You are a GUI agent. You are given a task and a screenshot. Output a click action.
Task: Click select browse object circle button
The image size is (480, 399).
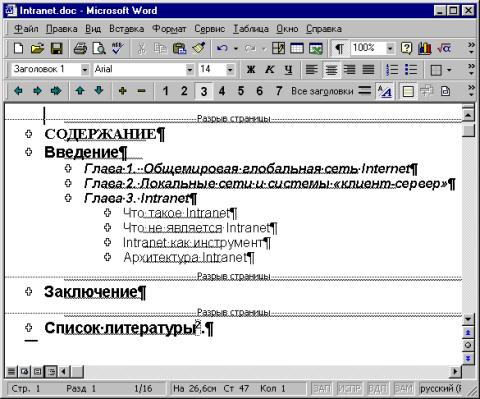(x=468, y=345)
